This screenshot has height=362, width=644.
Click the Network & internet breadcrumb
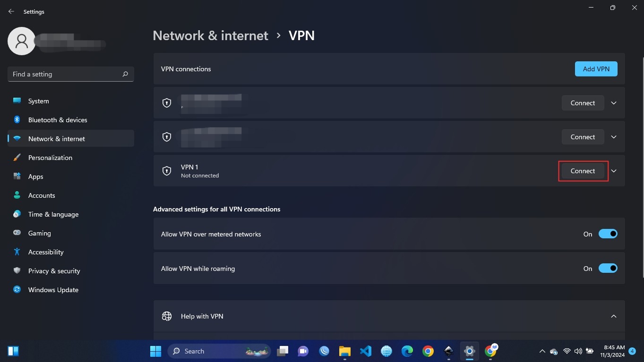[211, 35]
